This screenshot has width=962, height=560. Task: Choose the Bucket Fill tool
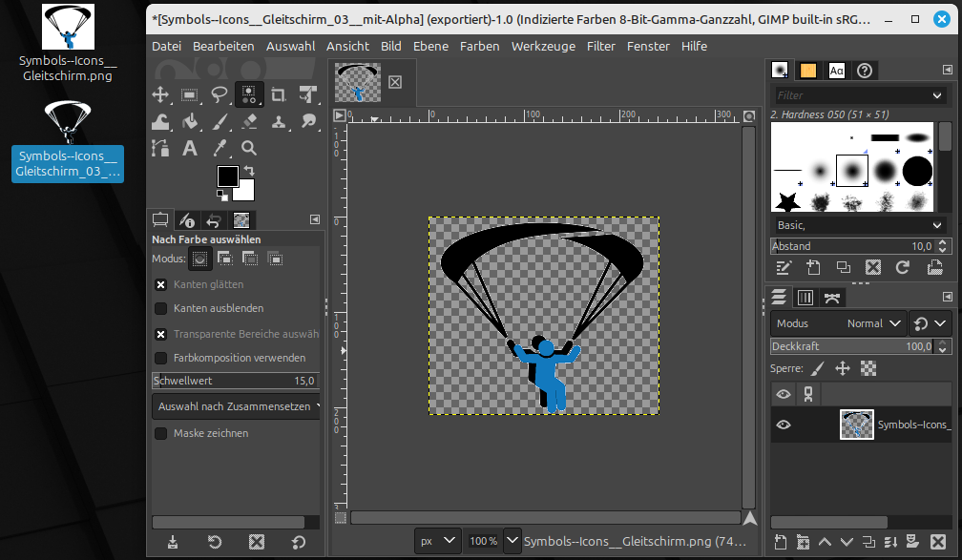(190, 121)
